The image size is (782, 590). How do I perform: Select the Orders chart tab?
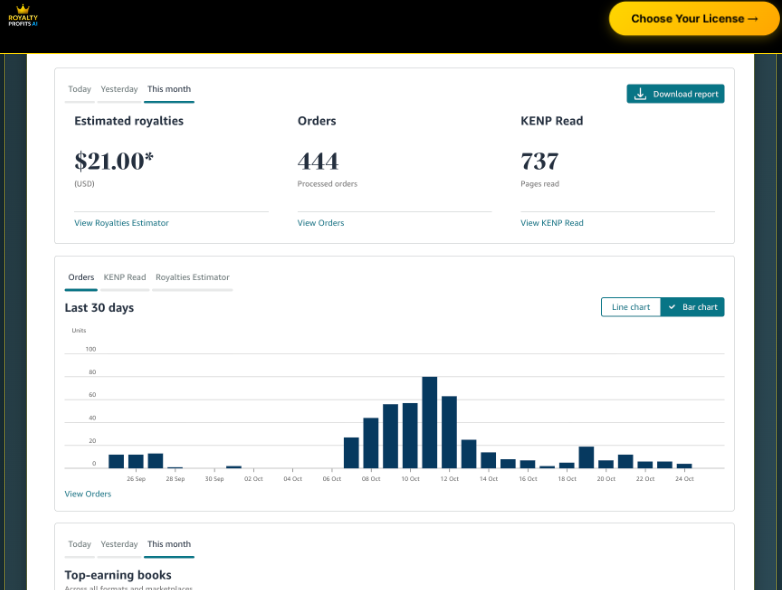click(81, 278)
